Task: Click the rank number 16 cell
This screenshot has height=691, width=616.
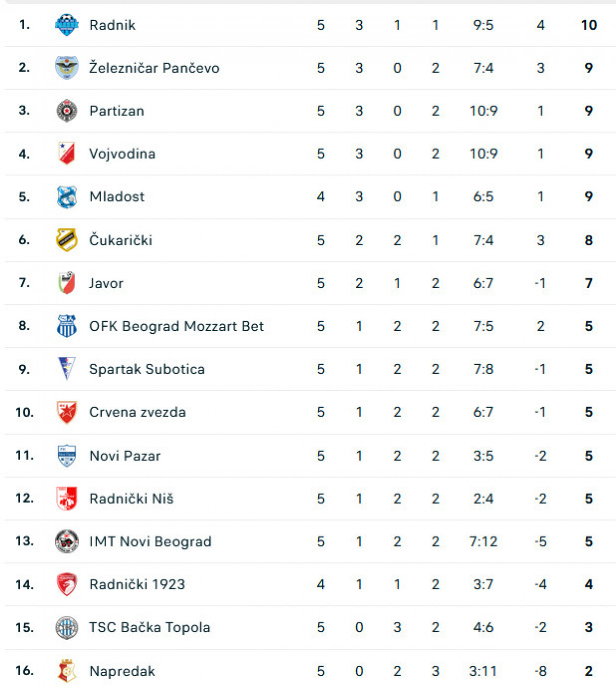Action: pos(24,671)
